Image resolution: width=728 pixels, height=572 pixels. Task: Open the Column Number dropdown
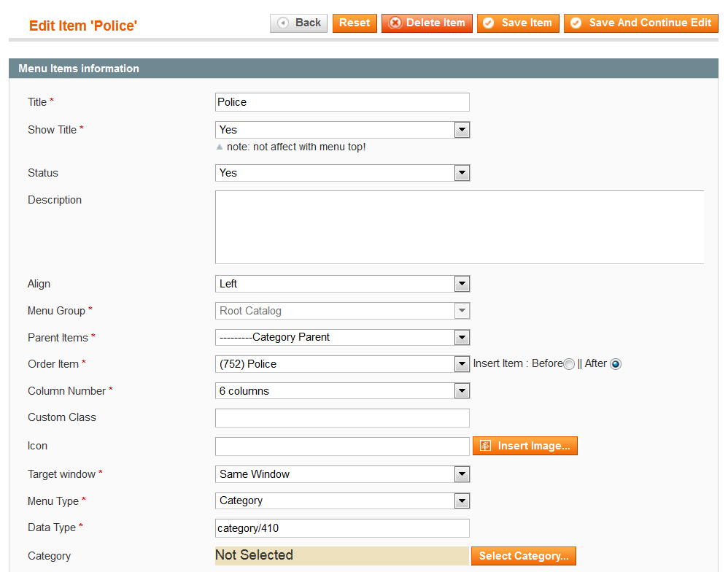tap(342, 391)
